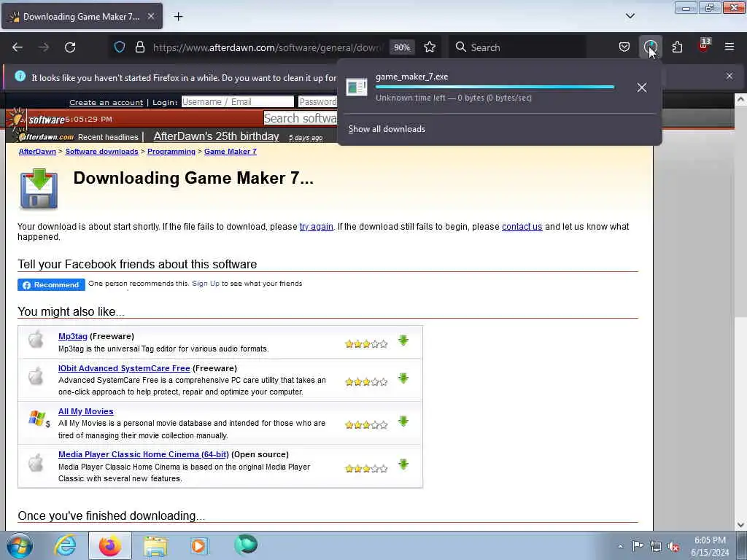Click the Password login field
This screenshot has height=560, width=747.
pyautogui.click(x=317, y=102)
